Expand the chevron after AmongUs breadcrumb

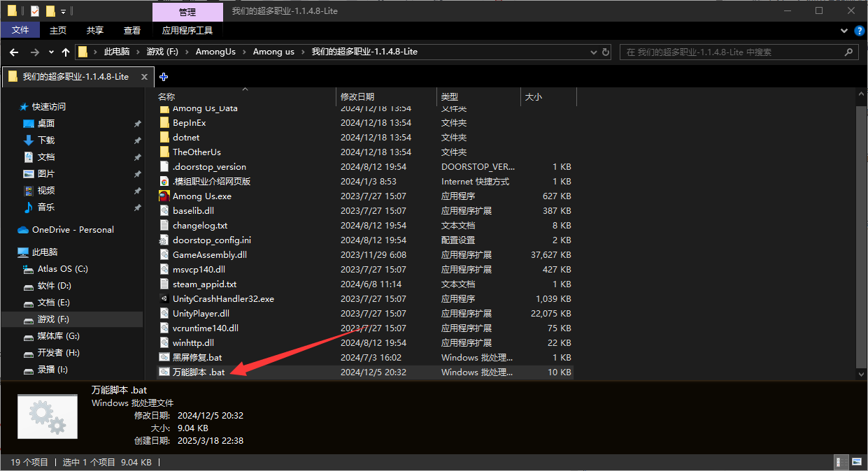pos(244,52)
